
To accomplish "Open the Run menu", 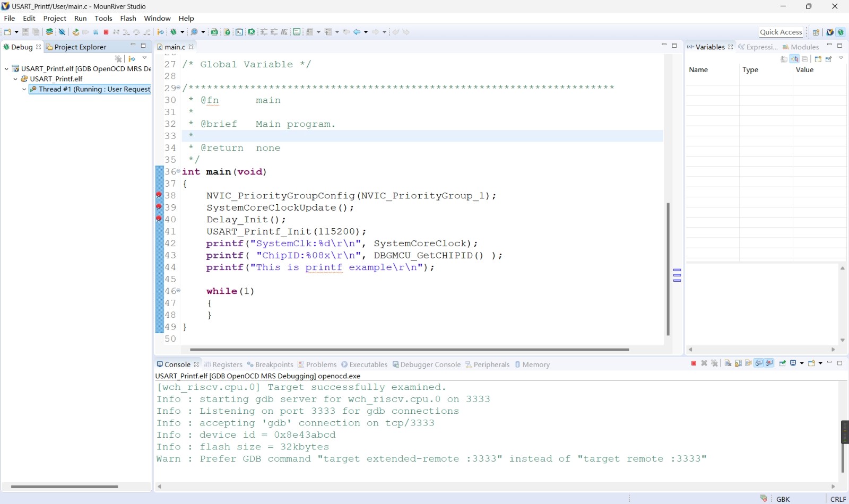I will pos(81,18).
